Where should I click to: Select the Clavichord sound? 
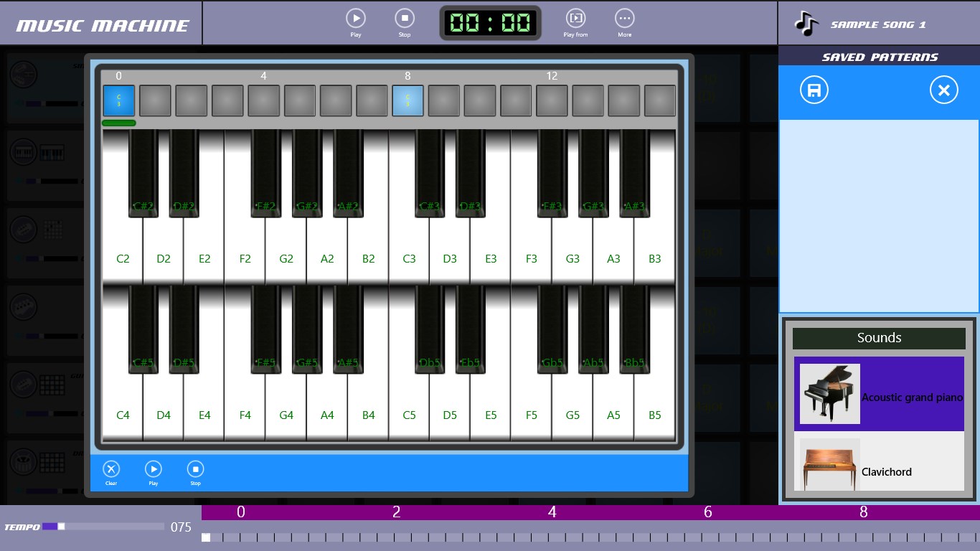click(879, 468)
